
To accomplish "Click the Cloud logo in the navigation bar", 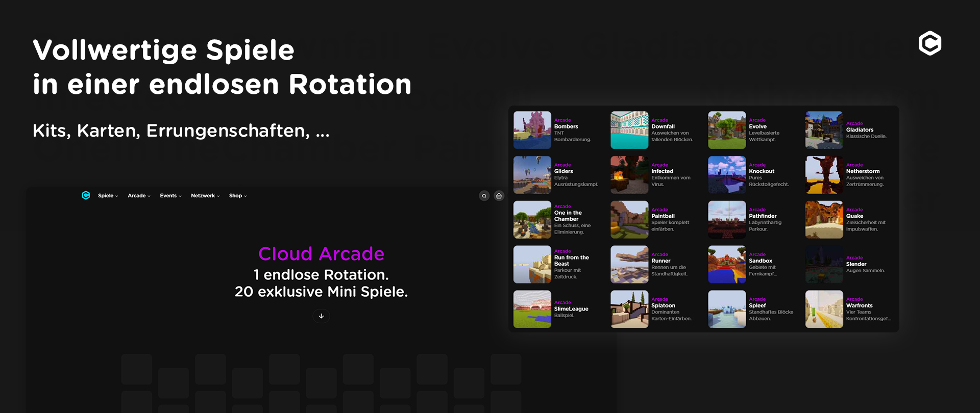I will coord(86,195).
